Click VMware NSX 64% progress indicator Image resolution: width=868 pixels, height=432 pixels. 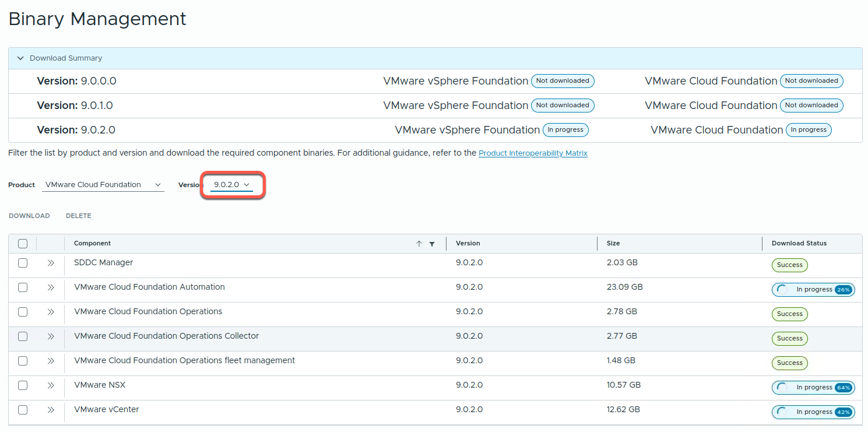tap(813, 388)
